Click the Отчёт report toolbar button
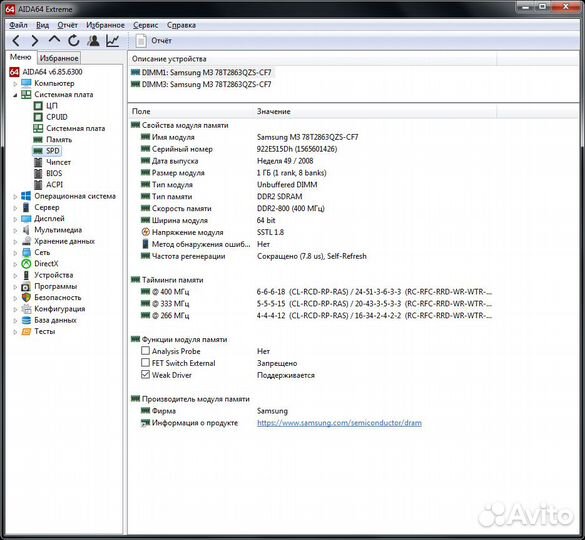This screenshot has height=540, width=585. (x=153, y=41)
